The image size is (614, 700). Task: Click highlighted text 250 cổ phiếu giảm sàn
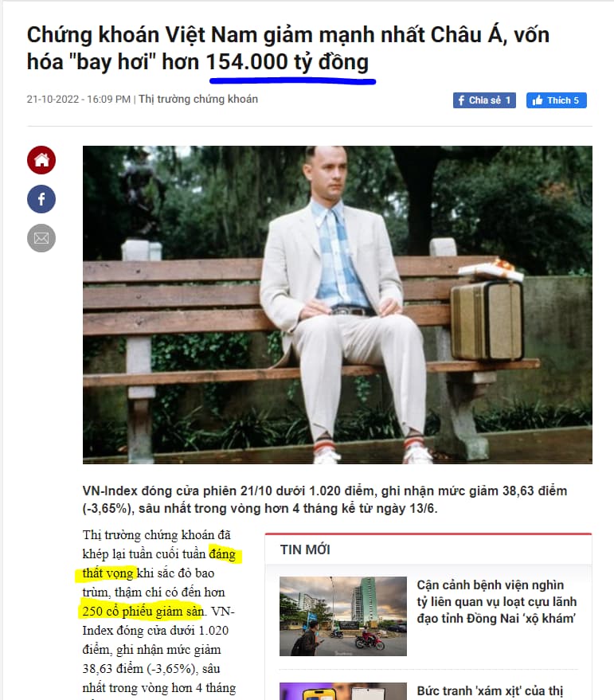tap(143, 611)
